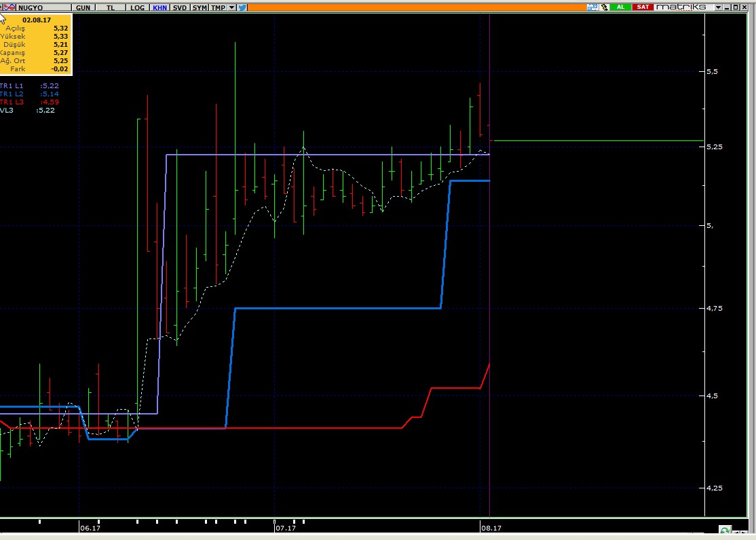Viewport: 756px width, 540px height.
Task: Click the Açılış value 5,32
Action: coord(61,28)
